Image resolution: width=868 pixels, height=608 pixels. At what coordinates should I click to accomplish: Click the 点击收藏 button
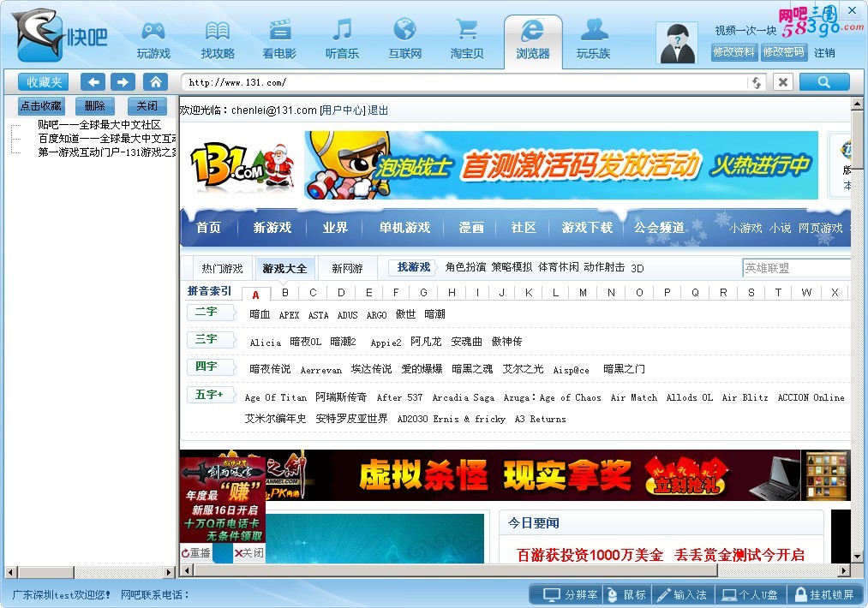(x=41, y=105)
